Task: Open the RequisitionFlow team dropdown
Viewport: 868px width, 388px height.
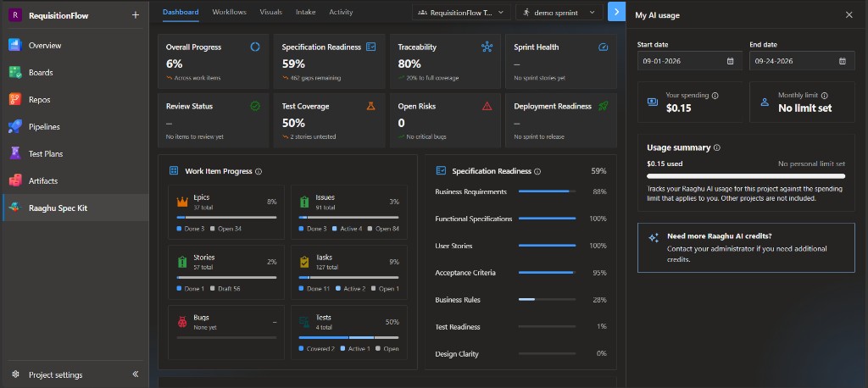Action: pos(461,12)
